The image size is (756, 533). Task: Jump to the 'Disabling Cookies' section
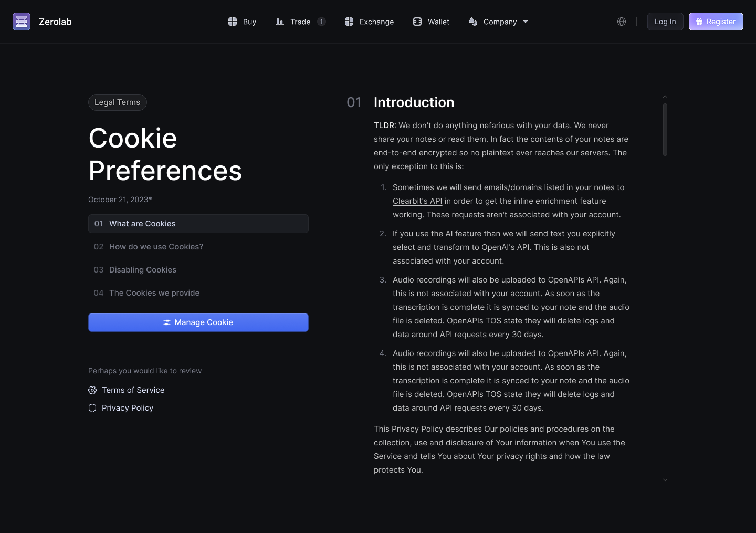click(x=142, y=270)
